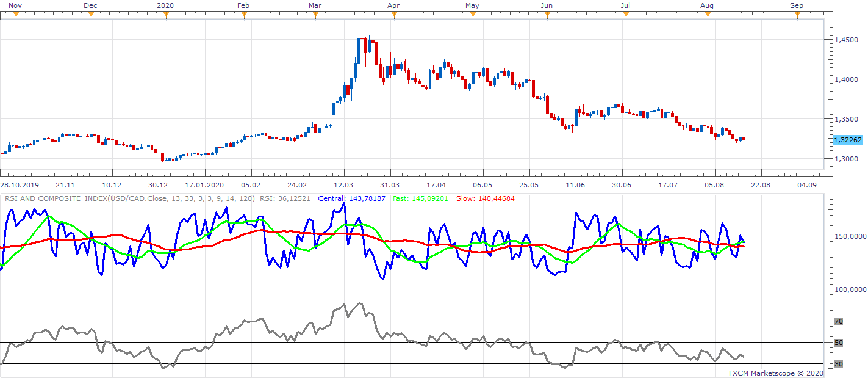
Task: Select the 05.02 date label
Action: [251, 184]
